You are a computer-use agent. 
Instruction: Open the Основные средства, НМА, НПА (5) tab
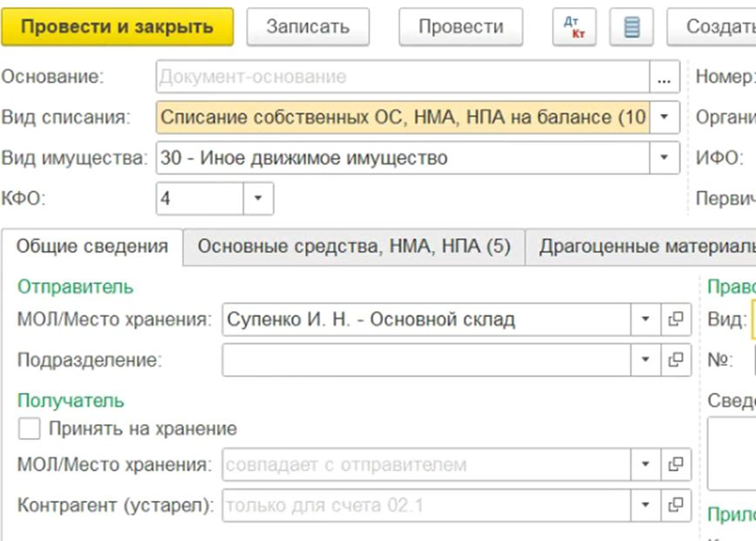coord(354,247)
